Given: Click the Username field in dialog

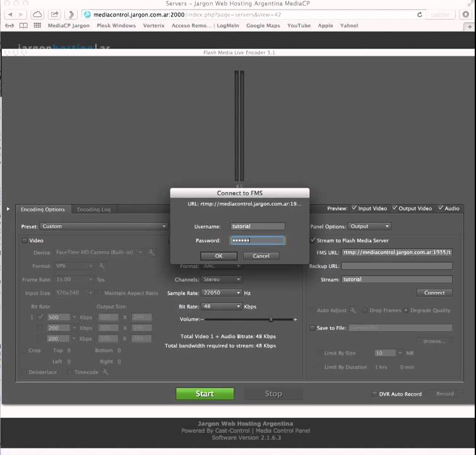Looking at the screenshot, I should (258, 226).
